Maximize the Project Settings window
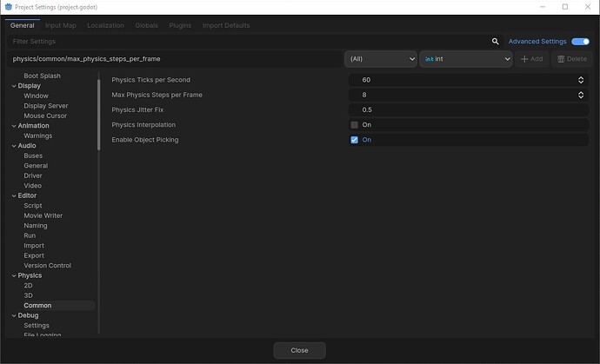 pyautogui.click(x=565, y=7)
